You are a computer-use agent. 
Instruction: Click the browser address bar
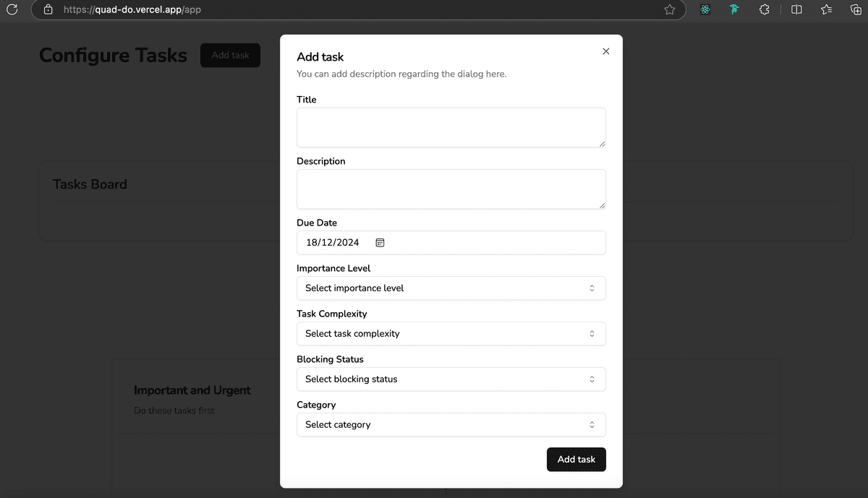pos(289,10)
